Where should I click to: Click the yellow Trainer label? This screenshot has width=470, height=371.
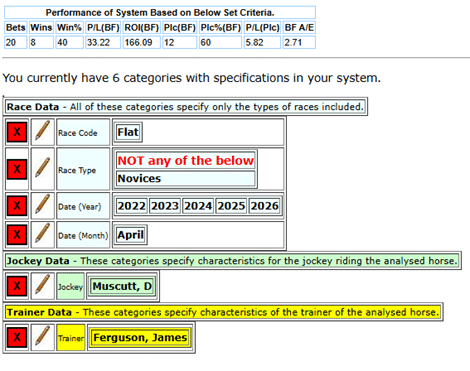click(x=71, y=338)
